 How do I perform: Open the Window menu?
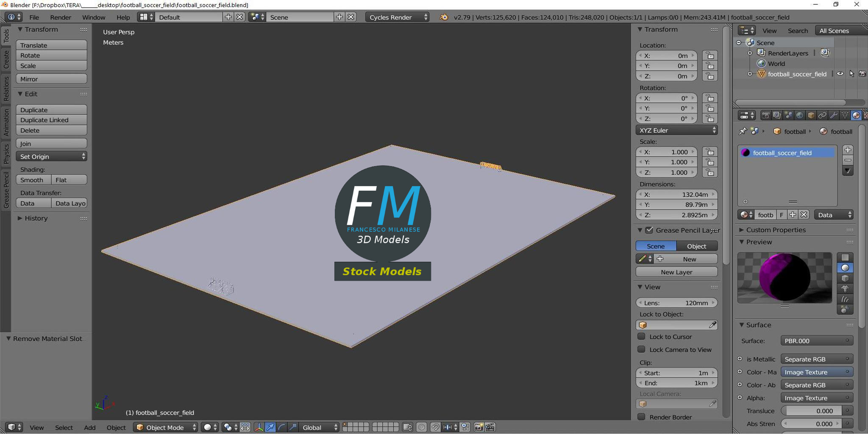pyautogui.click(x=94, y=17)
